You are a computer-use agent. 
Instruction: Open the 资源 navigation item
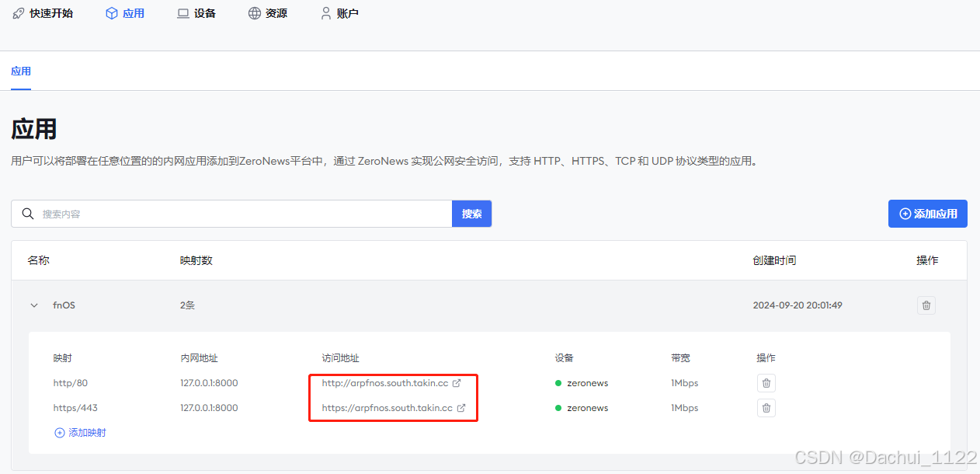pyautogui.click(x=268, y=13)
